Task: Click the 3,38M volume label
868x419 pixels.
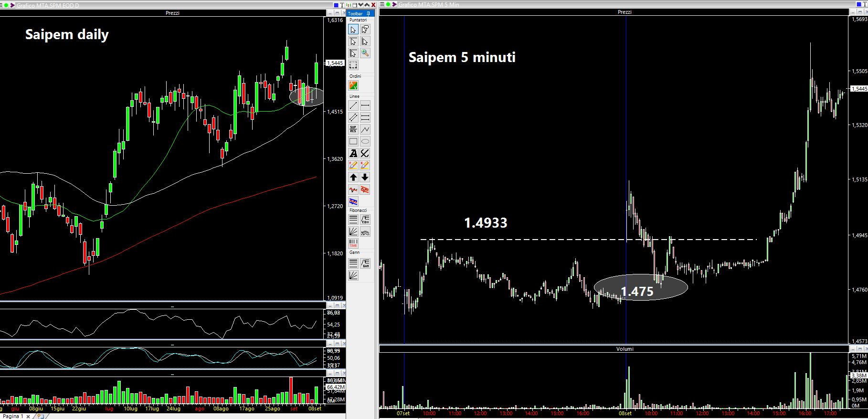Action: (x=858, y=376)
